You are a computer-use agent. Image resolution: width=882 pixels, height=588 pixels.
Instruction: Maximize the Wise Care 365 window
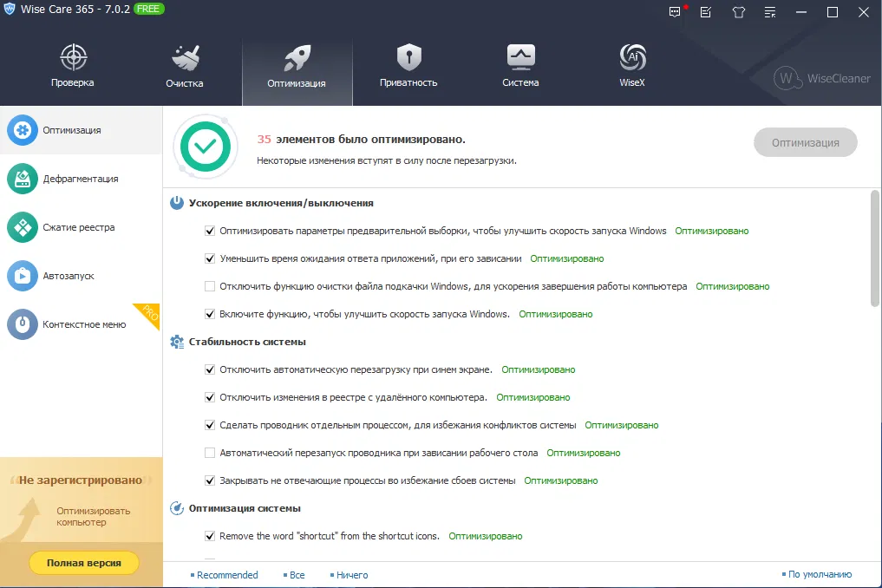(833, 12)
